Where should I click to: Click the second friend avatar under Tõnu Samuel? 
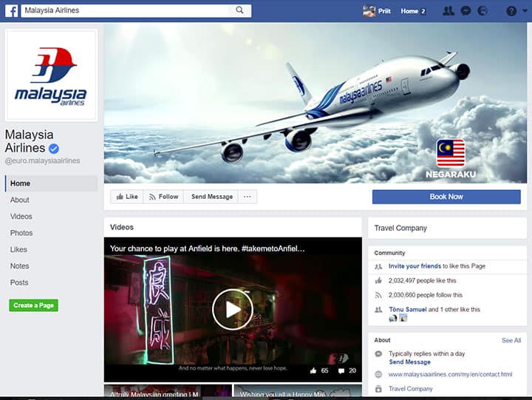click(x=403, y=319)
